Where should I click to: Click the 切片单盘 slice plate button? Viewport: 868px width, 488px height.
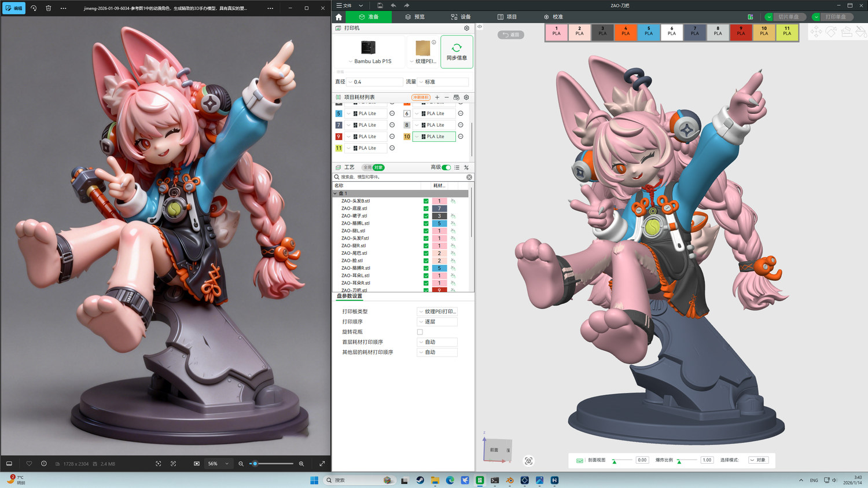789,17
